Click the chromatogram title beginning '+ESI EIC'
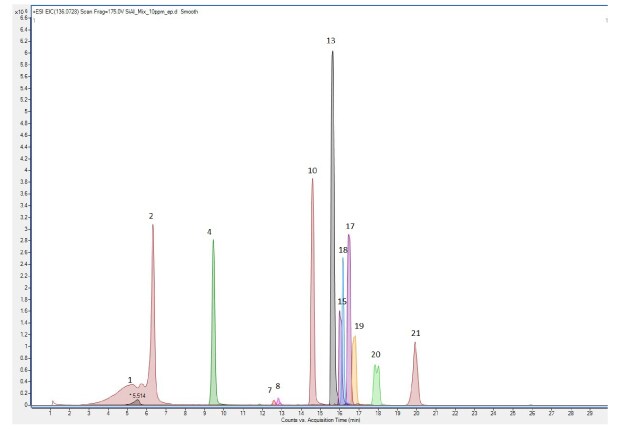The height and width of the screenshot is (430, 620). click(115, 12)
